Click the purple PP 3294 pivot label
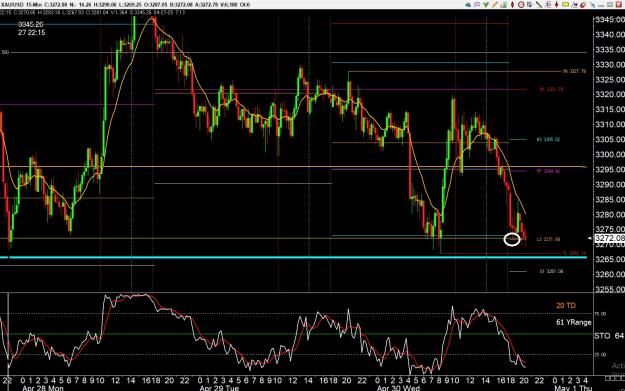Image resolution: width=625 pixels, height=391 pixels. tap(548, 171)
